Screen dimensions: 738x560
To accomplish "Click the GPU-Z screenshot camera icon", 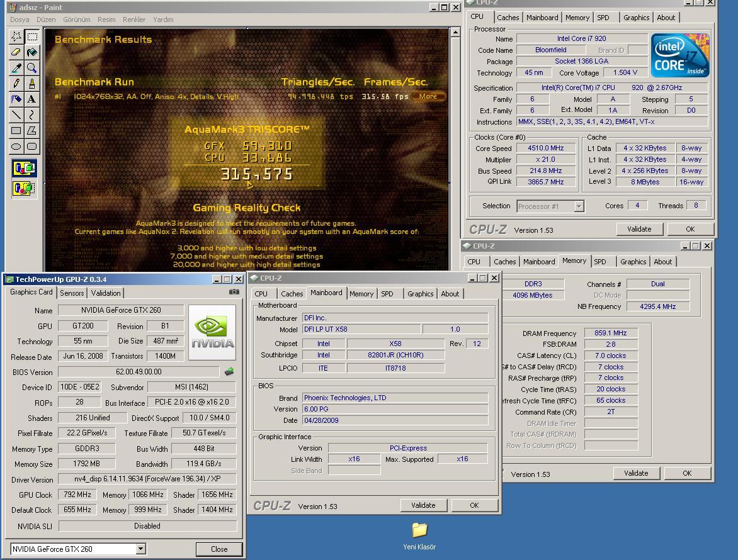I will click(x=234, y=292).
